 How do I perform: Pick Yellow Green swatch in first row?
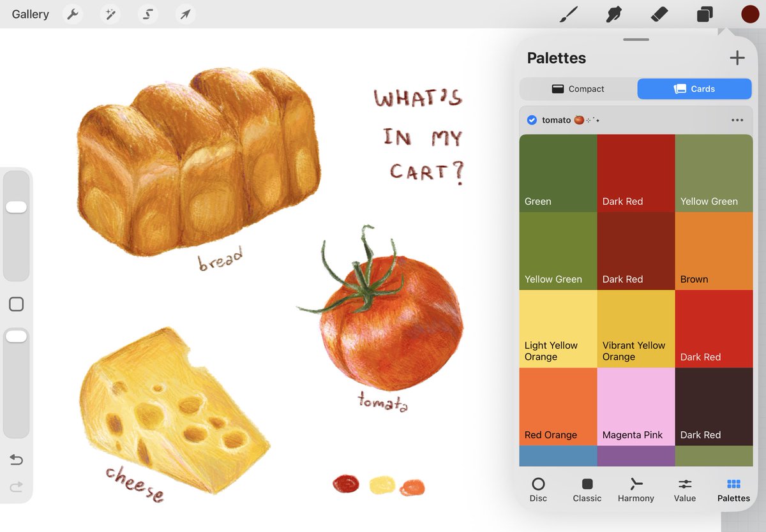(714, 173)
